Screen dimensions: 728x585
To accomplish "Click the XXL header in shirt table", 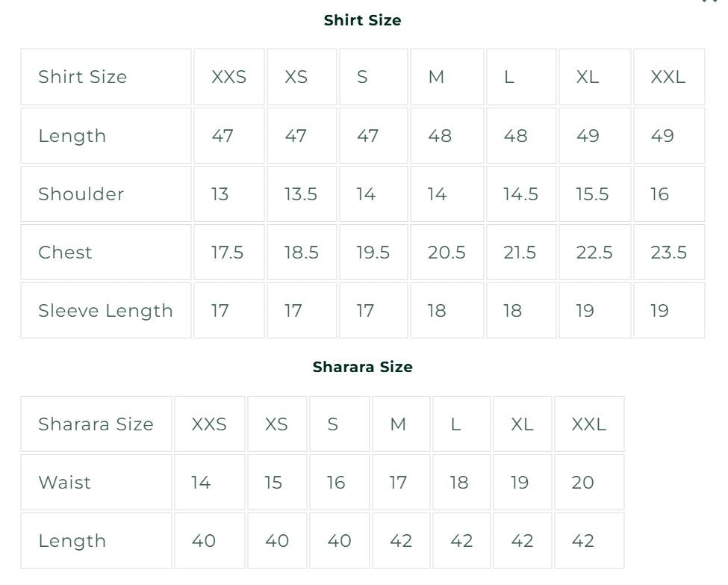I will pyautogui.click(x=669, y=77).
